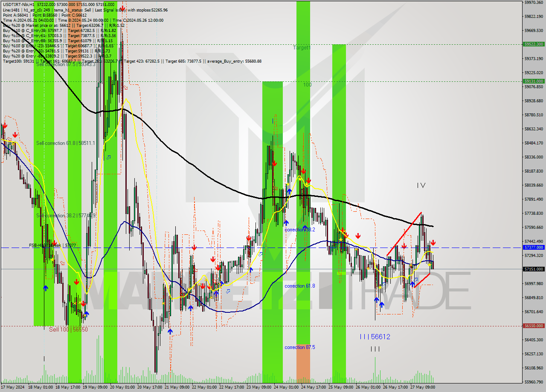Click '25 May 09:00' on time axis
The image size is (546, 392).
(x=340, y=387)
